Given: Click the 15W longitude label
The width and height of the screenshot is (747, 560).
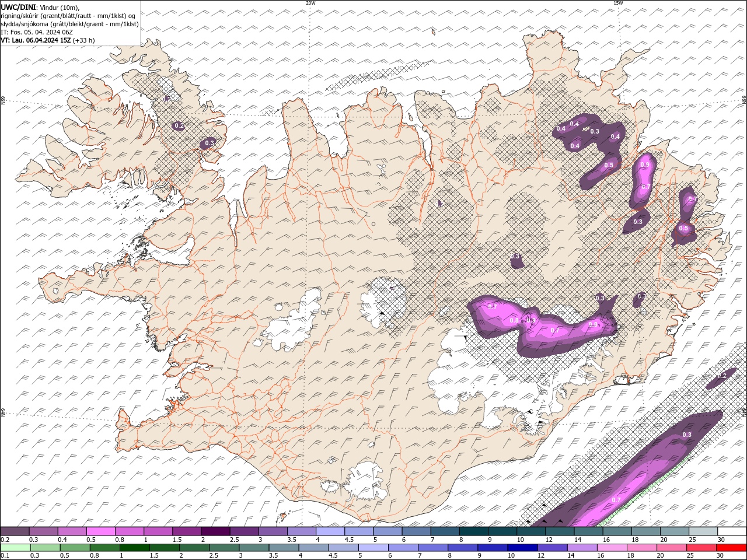Looking at the screenshot, I should coord(618,3).
